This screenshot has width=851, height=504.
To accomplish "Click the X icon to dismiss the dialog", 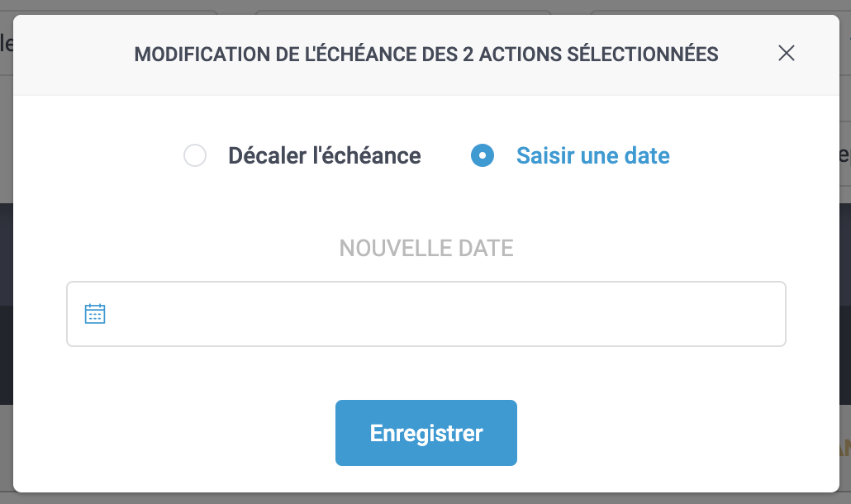I will [786, 53].
